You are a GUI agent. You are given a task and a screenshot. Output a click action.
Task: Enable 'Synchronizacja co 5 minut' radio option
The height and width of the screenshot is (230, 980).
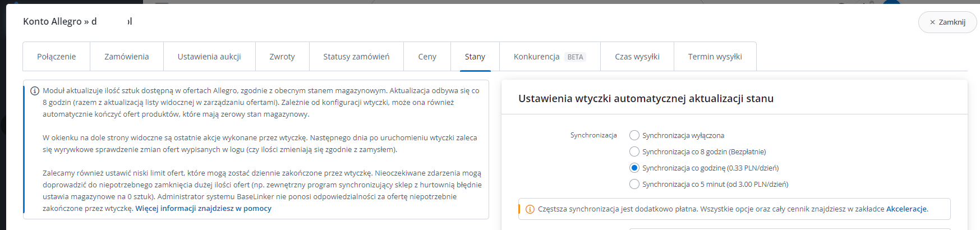point(634,184)
